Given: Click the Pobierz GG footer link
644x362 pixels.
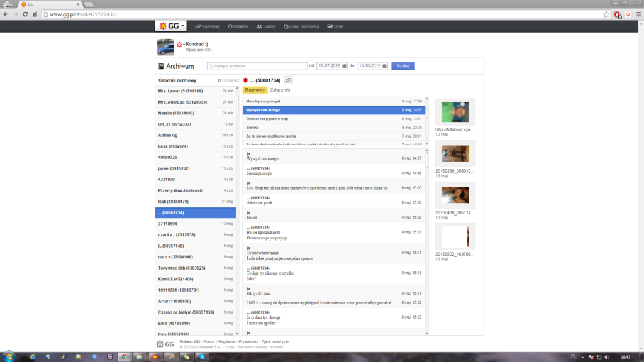Looking at the screenshot, I should [190, 342].
